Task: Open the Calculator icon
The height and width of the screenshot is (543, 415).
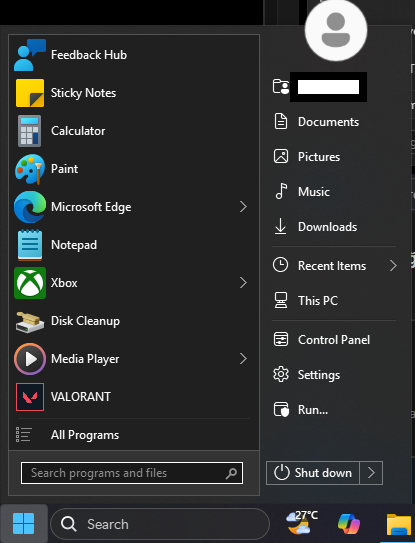Action: 30,131
